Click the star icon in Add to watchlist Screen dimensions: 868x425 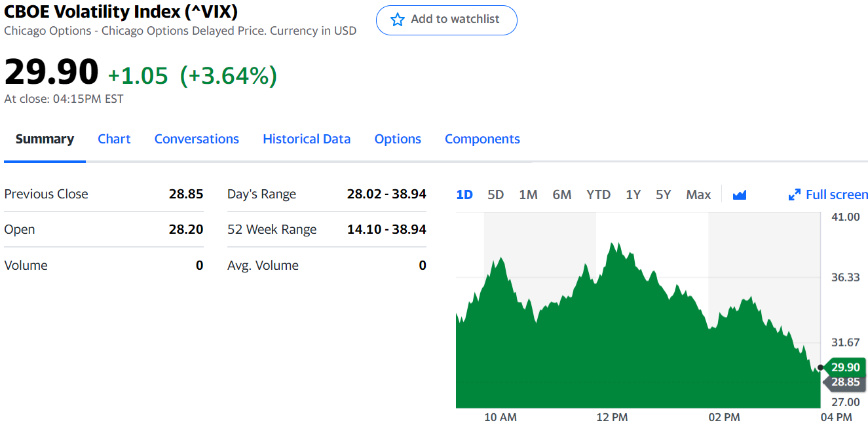coord(397,20)
